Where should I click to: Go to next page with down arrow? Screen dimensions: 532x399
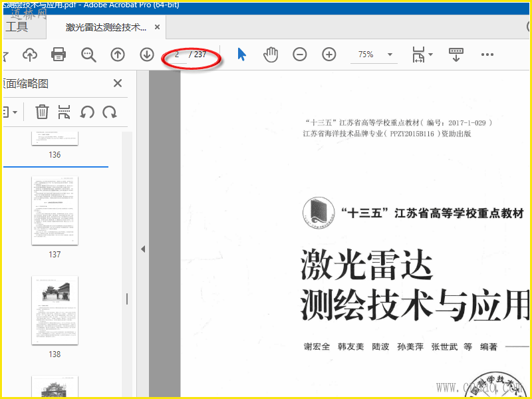click(x=147, y=55)
